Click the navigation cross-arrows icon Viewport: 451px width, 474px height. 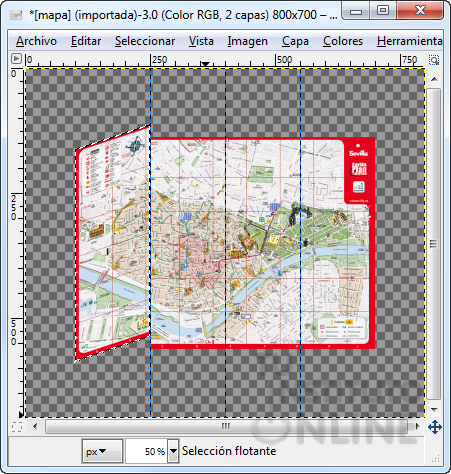click(435, 427)
